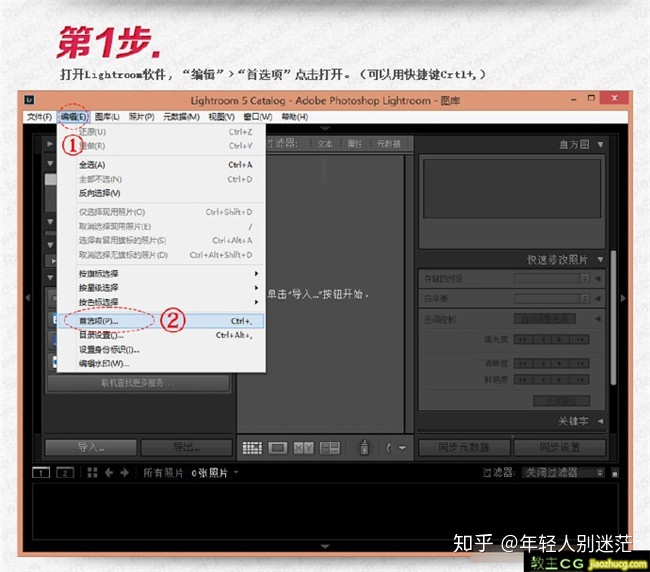Open the 关闭过滤器 filter dropdown
The height and width of the screenshot is (572, 650).
coord(563,473)
